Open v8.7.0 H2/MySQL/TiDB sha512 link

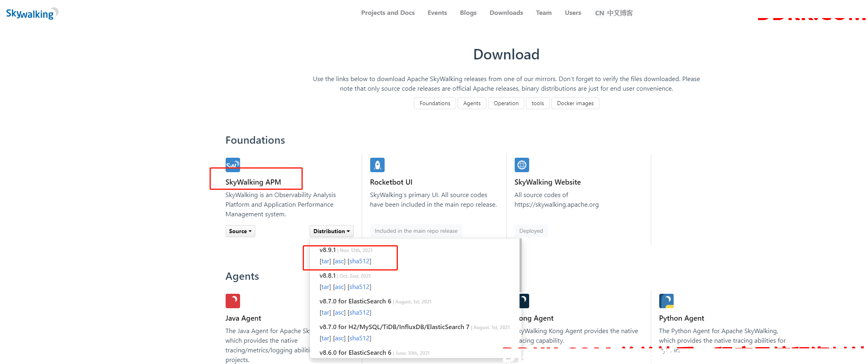(359, 338)
